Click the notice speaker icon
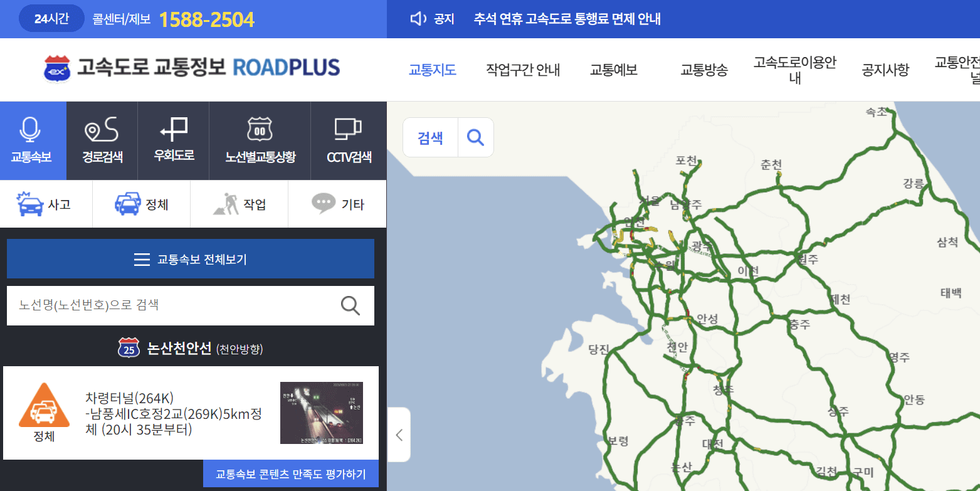 click(x=418, y=18)
